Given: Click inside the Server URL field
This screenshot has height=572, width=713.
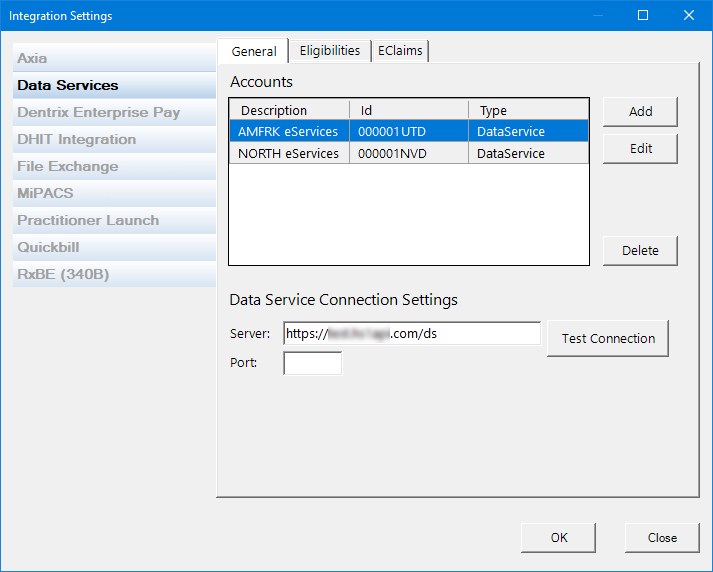Looking at the screenshot, I should click(411, 334).
